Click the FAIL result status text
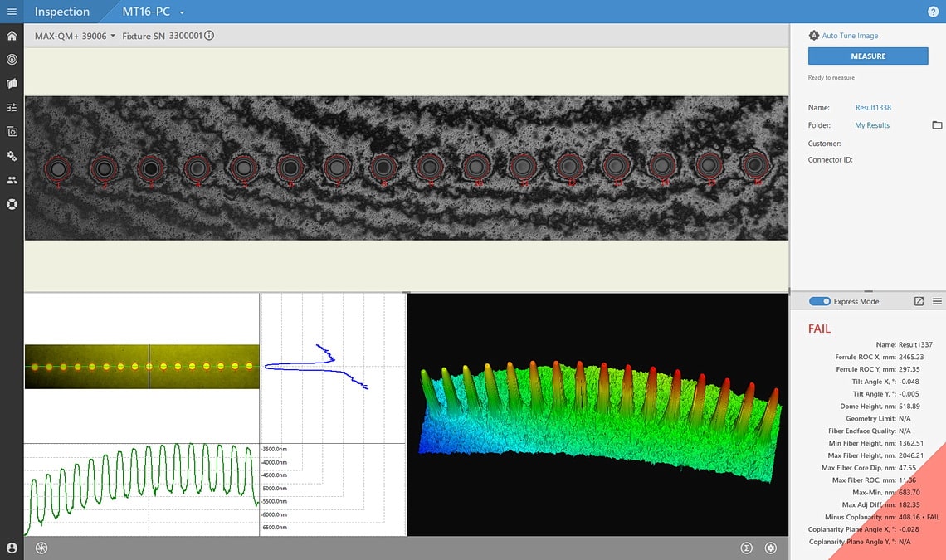The height and width of the screenshot is (560, 946). 819,329
